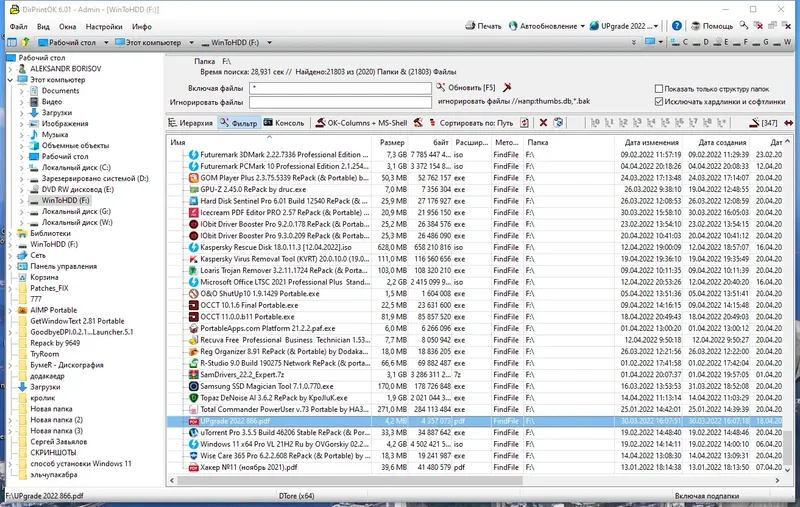
Task: Open the Рабочий стол breadcrumb dropdown arrow
Action: click(106, 42)
